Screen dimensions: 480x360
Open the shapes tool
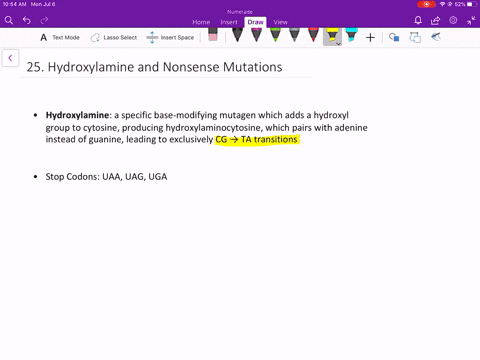(394, 37)
